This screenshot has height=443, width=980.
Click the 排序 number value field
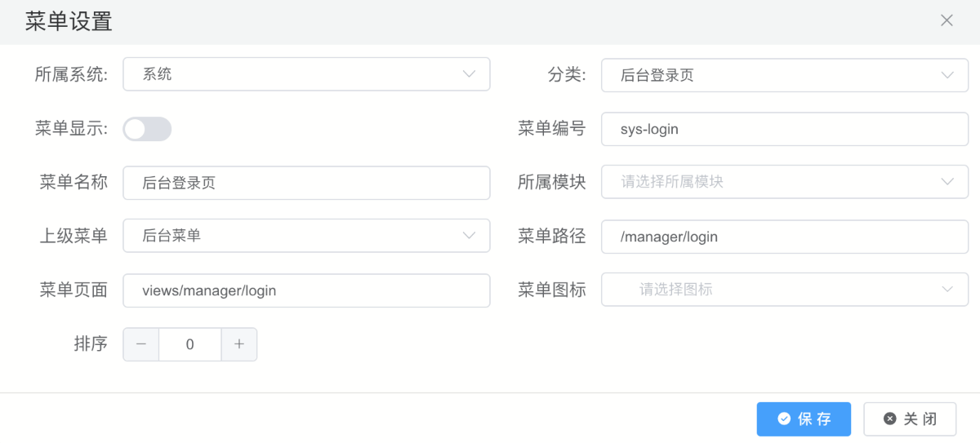point(190,344)
